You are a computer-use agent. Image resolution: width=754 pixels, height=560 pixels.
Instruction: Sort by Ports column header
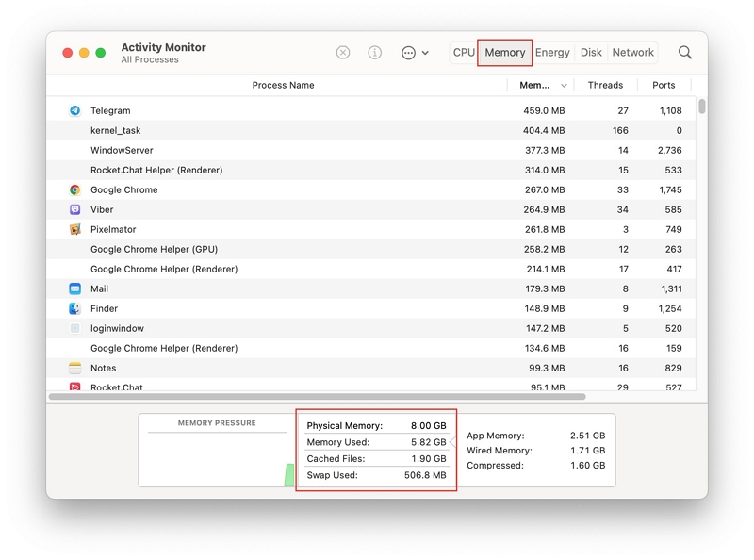(x=664, y=85)
